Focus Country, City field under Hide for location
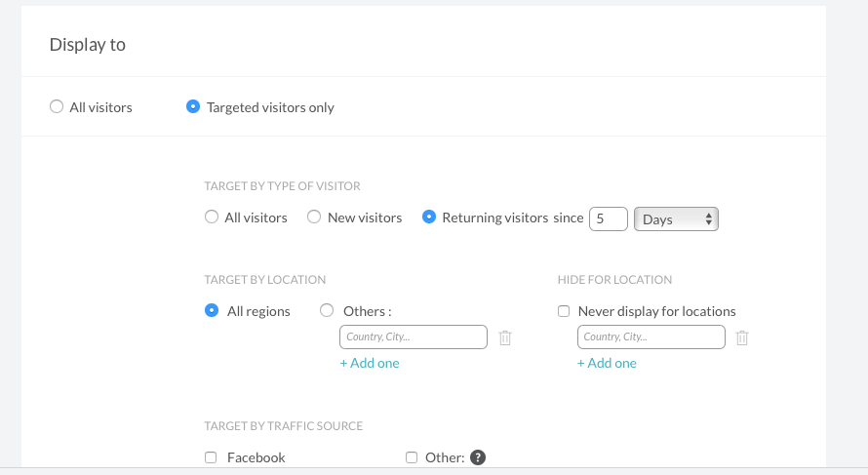This screenshot has width=868, height=475. [x=651, y=336]
